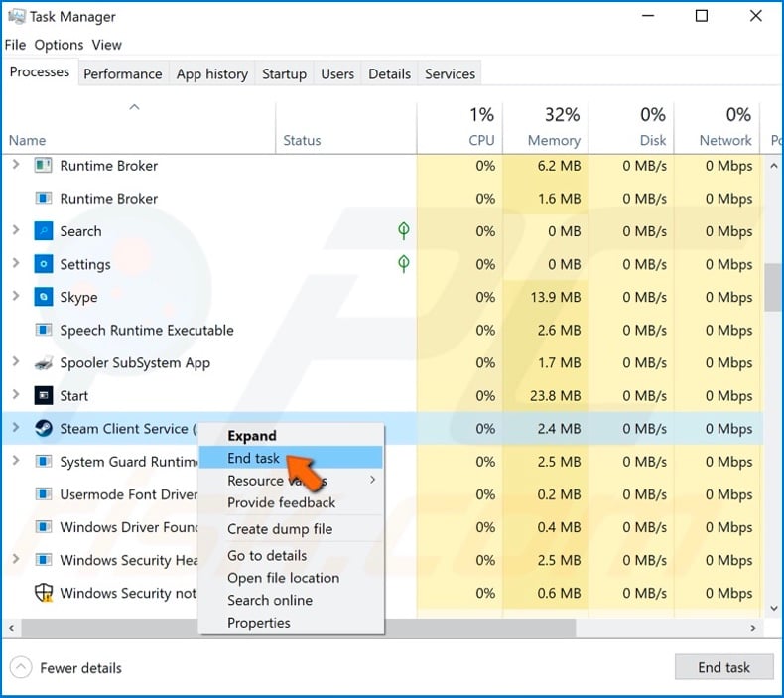
Task: Sort by the Name column header
Action: [139, 128]
